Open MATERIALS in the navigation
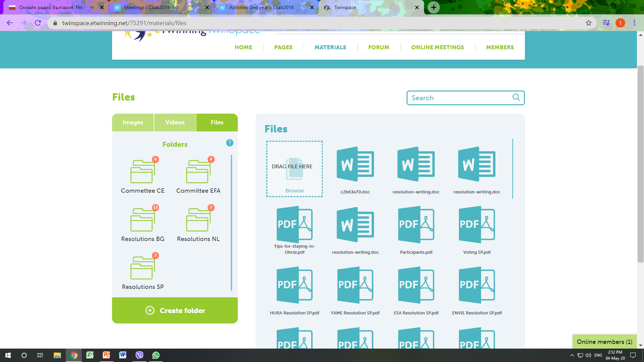 point(330,47)
